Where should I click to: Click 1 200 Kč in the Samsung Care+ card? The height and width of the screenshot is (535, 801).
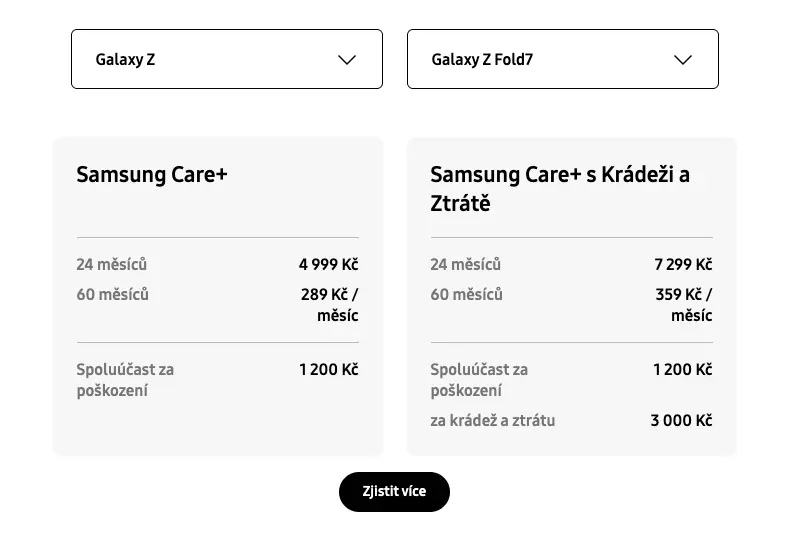click(328, 370)
